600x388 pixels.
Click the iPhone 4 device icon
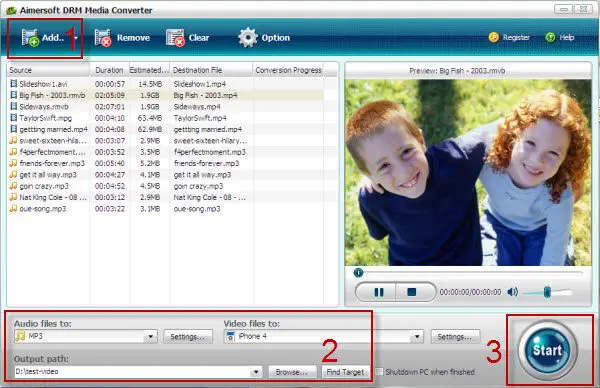230,336
